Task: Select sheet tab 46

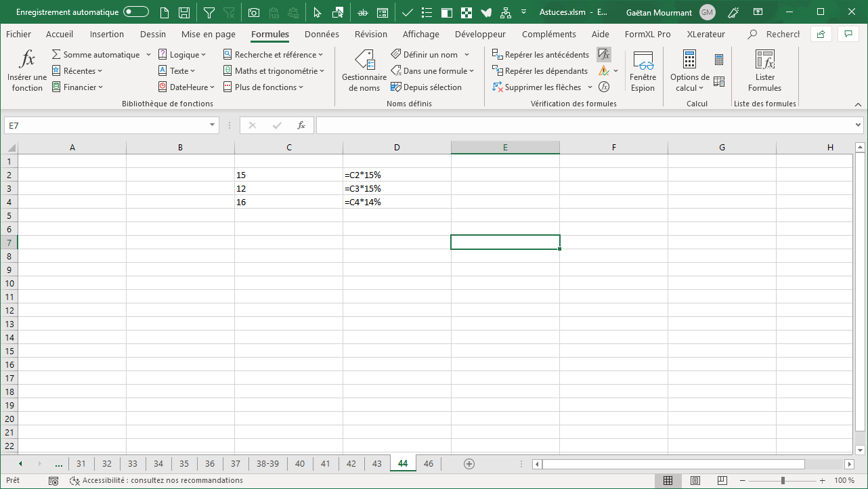Action: point(428,464)
